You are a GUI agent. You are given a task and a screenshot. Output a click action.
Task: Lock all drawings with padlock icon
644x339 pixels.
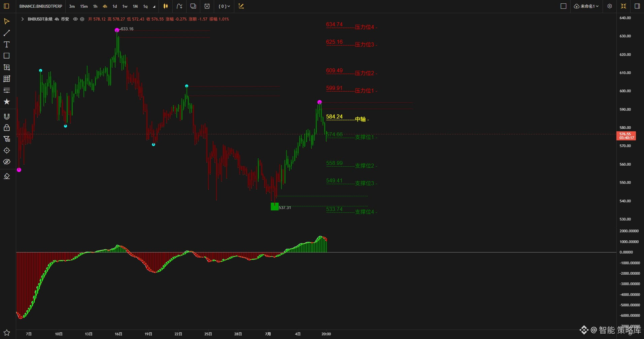[6, 128]
